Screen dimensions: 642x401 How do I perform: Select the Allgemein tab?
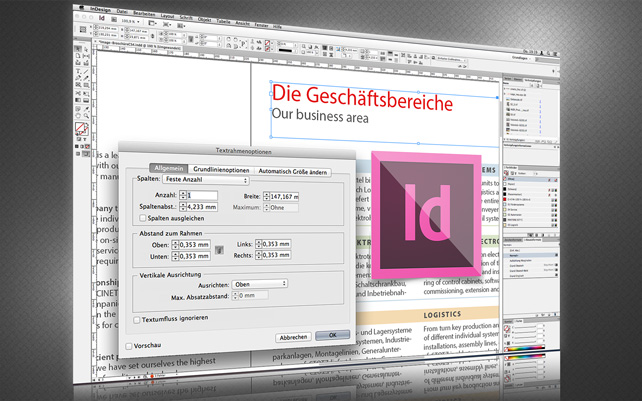[x=169, y=168]
